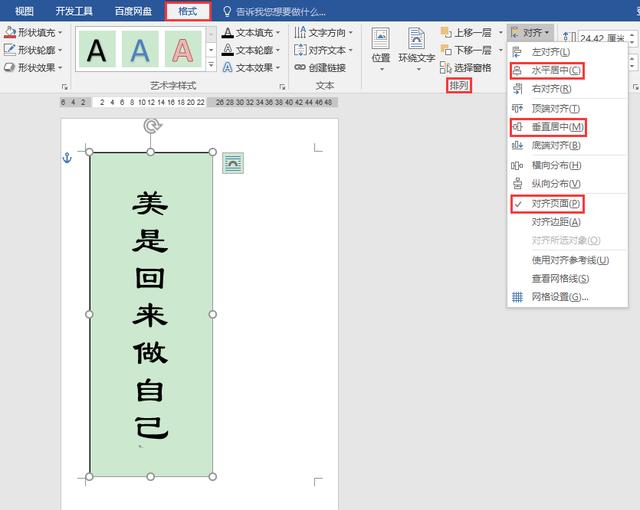Click the 文本轮廓 A icon

pyautogui.click(x=228, y=50)
